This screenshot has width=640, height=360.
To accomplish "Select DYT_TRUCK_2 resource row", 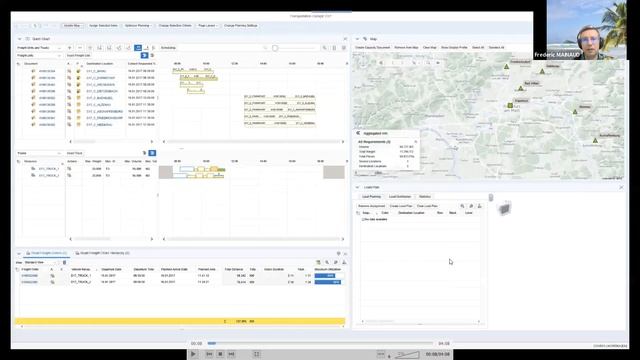I will coord(49,176).
